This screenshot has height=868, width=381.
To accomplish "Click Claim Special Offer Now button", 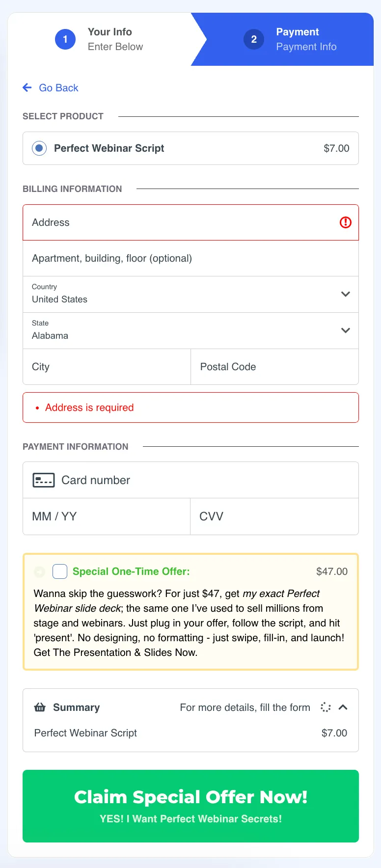I will click(190, 806).
